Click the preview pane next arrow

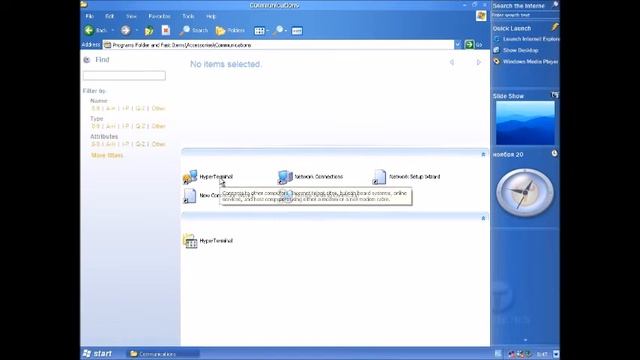coord(479,62)
